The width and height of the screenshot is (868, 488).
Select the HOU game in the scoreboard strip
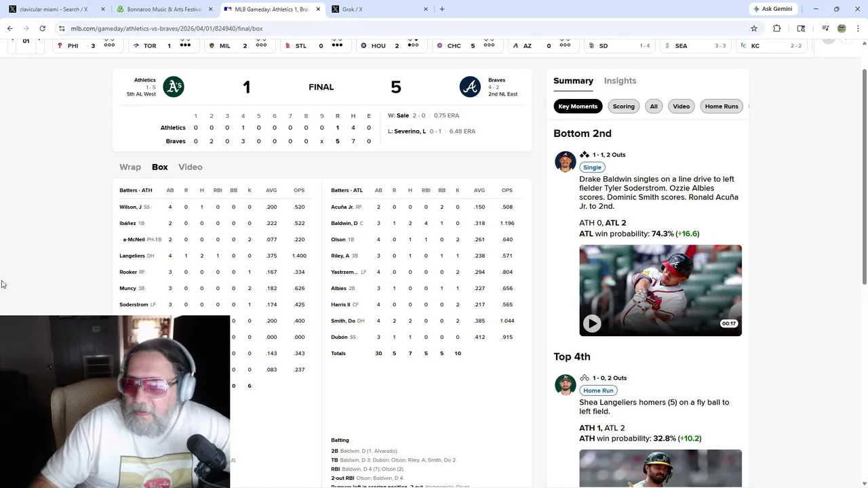[391, 45]
